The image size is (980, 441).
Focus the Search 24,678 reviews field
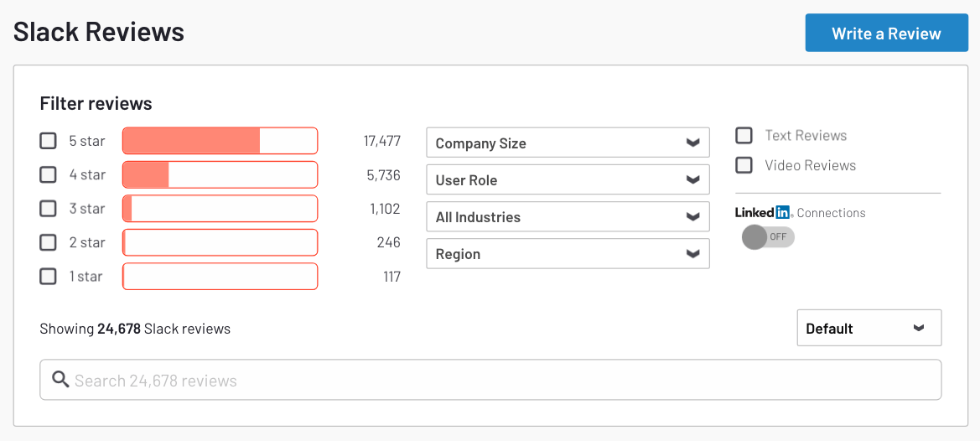tap(490, 380)
